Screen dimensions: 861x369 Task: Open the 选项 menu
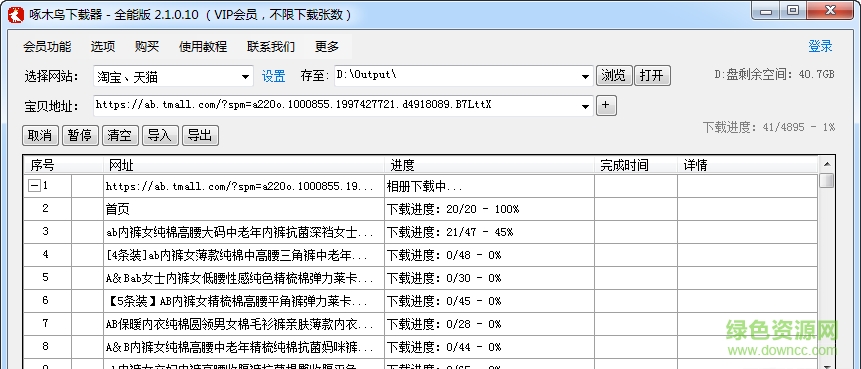click(103, 47)
